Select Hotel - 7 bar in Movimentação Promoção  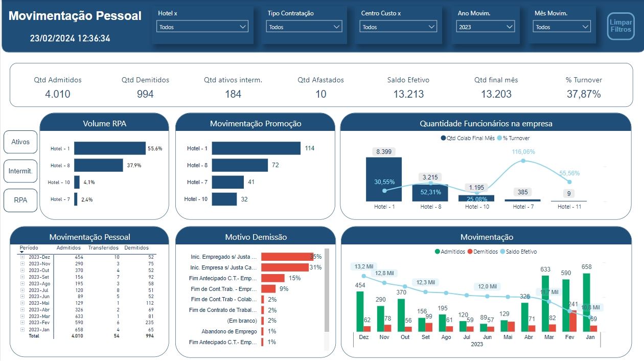pos(228,182)
